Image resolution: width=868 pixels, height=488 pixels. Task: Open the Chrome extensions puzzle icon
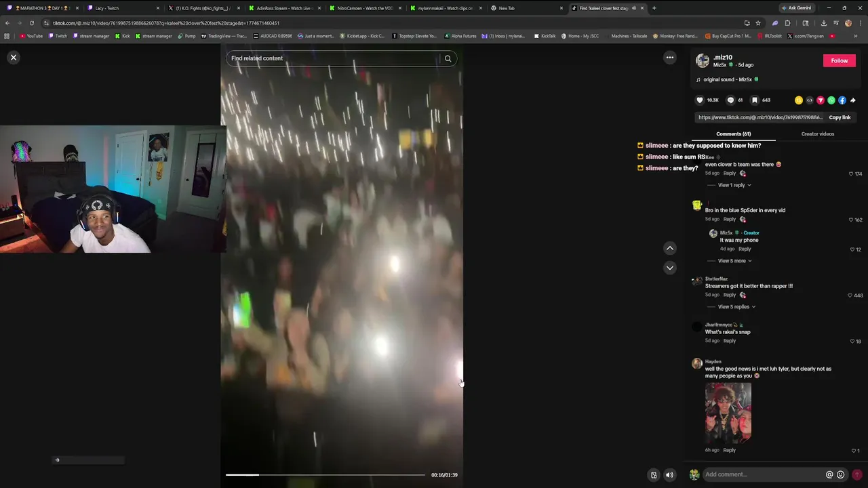coord(787,23)
